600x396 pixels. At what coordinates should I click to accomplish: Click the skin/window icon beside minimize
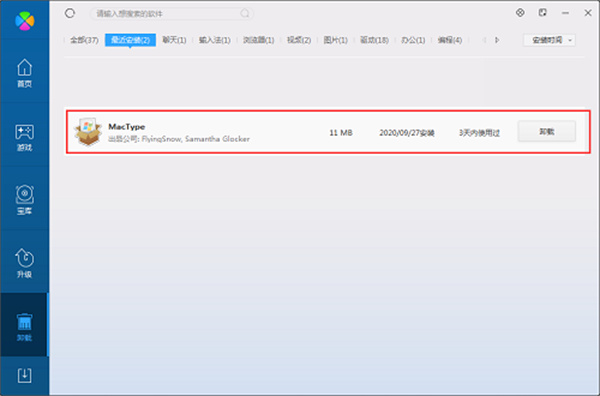coord(543,13)
